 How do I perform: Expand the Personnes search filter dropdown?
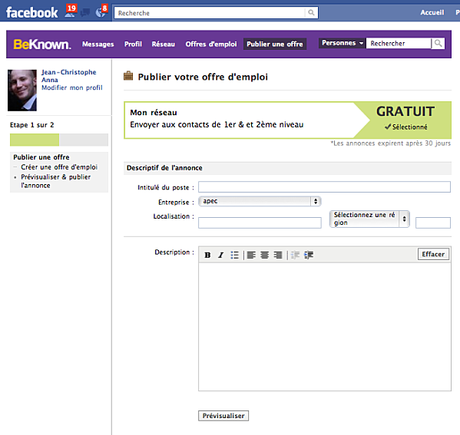click(x=342, y=43)
